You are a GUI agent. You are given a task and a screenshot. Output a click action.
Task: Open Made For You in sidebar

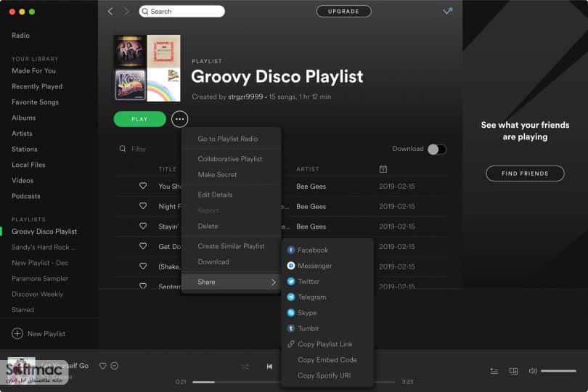(x=33, y=70)
